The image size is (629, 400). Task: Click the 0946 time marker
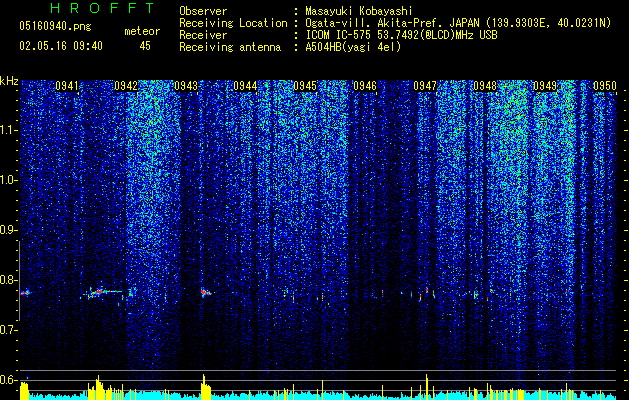tap(365, 85)
